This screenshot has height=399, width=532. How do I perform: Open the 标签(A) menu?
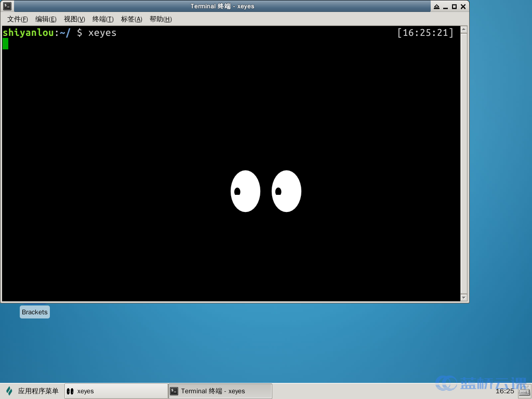[131, 19]
